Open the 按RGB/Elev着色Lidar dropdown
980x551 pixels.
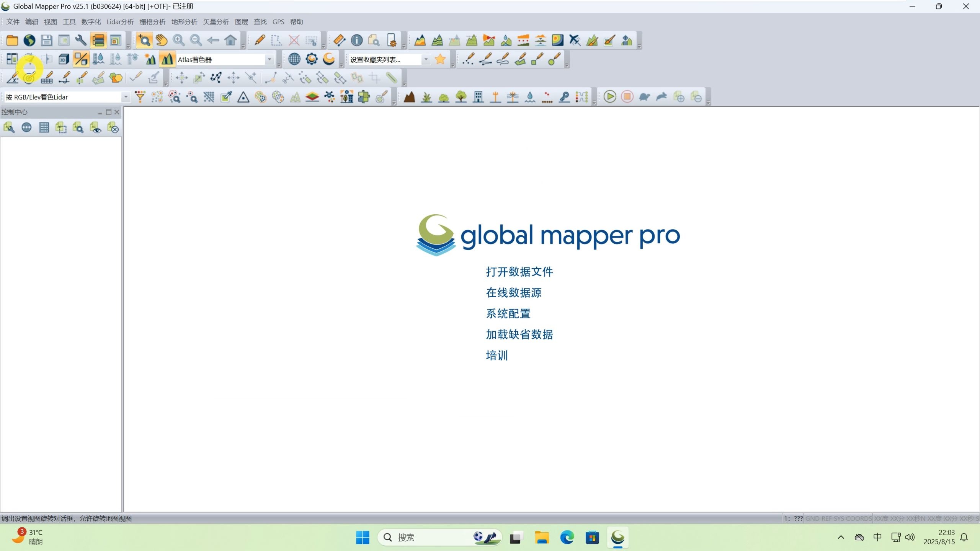[125, 97]
